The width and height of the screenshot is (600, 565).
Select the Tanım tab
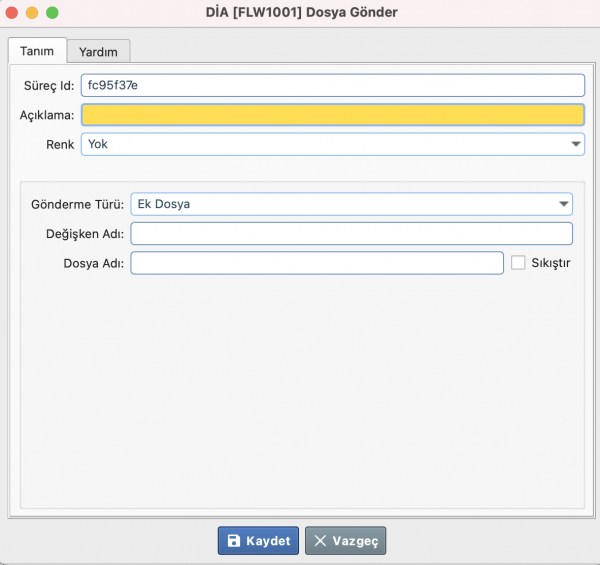tap(37, 51)
